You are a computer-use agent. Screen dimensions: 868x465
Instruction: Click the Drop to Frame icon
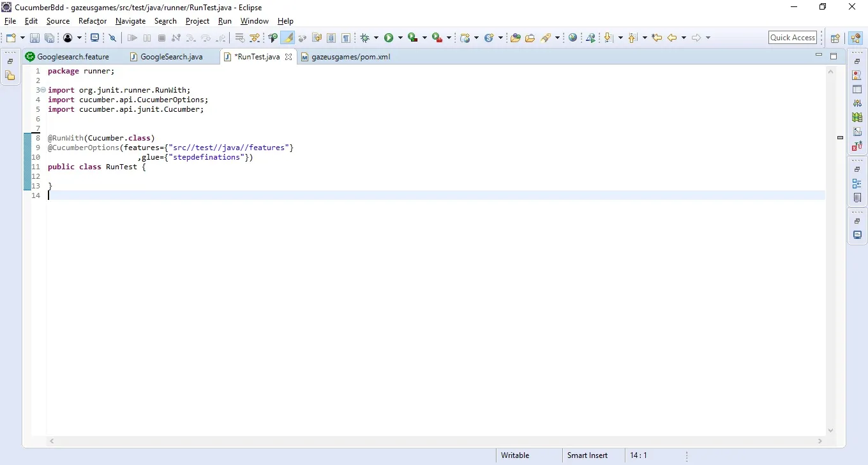pyautogui.click(x=240, y=38)
